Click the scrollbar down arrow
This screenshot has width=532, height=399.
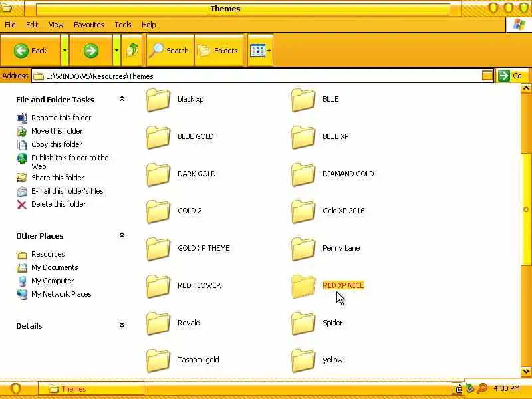point(526,371)
